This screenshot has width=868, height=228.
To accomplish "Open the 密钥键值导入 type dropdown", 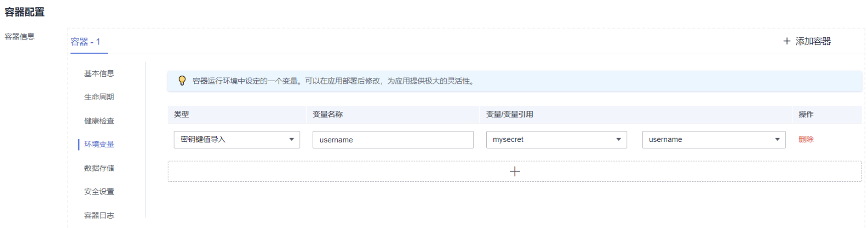I will point(237,139).
